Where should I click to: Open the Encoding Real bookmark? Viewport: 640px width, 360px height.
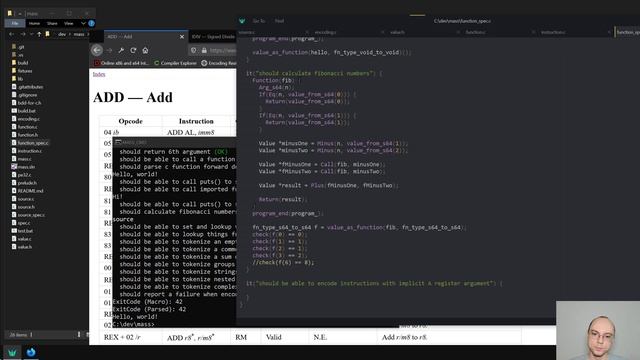(219, 63)
